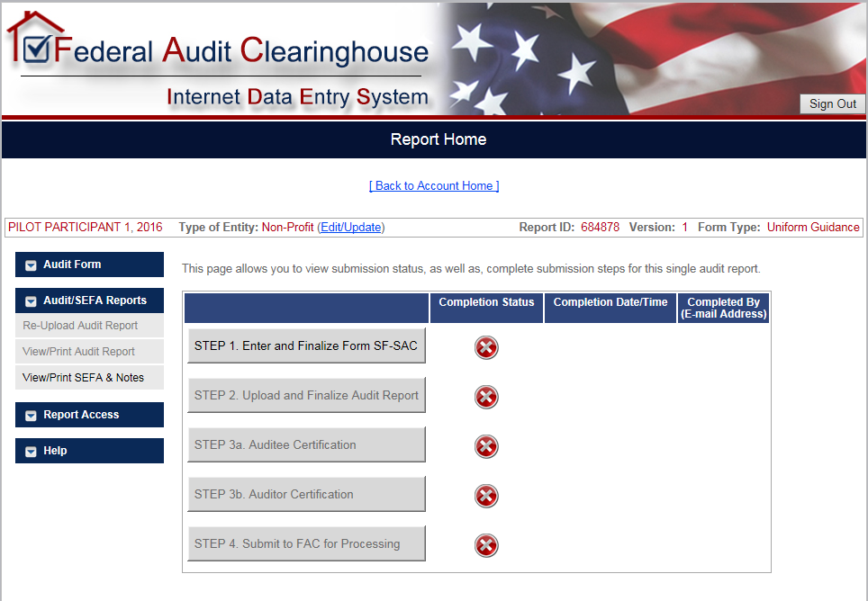Screen dimensions: 868x601
Task: Click the Non-Profit entity type text
Action: click(x=288, y=228)
